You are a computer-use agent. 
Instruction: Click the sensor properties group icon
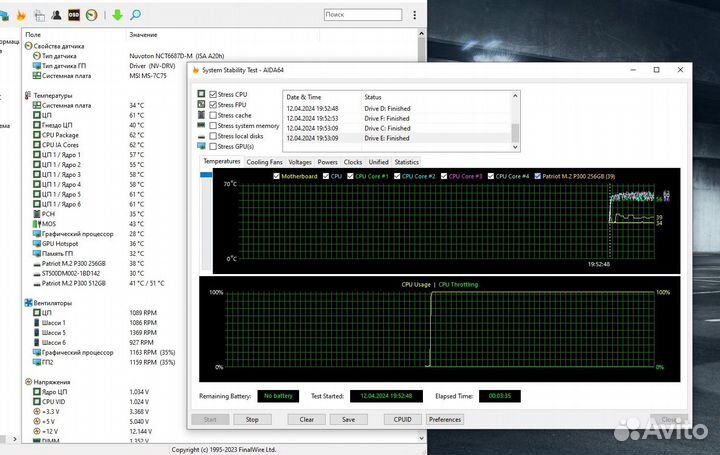28,46
